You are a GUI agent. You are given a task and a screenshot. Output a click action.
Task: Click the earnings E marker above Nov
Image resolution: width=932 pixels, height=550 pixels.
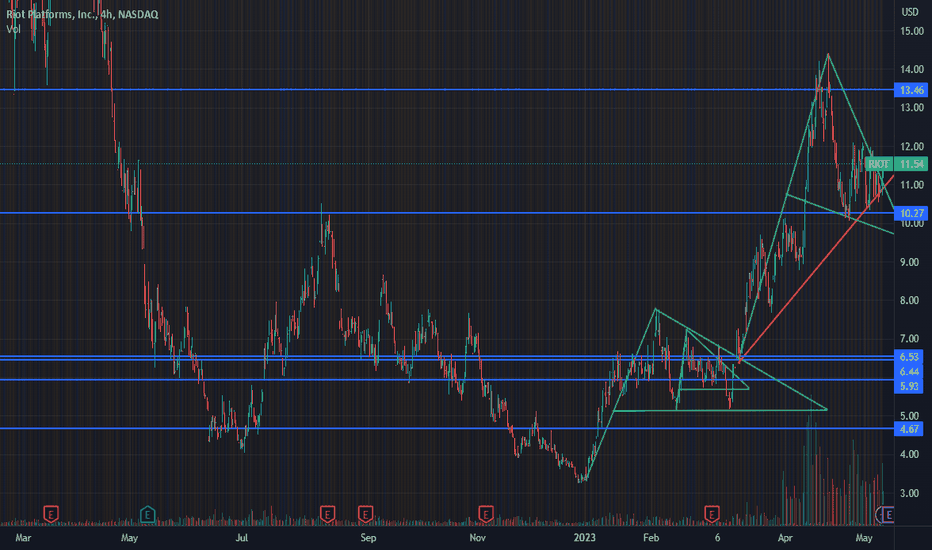(x=486, y=513)
